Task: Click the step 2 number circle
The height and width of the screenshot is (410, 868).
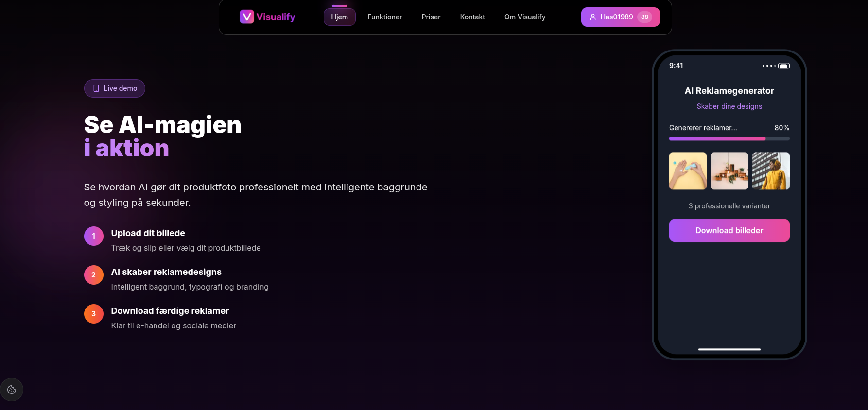Action: tap(94, 275)
